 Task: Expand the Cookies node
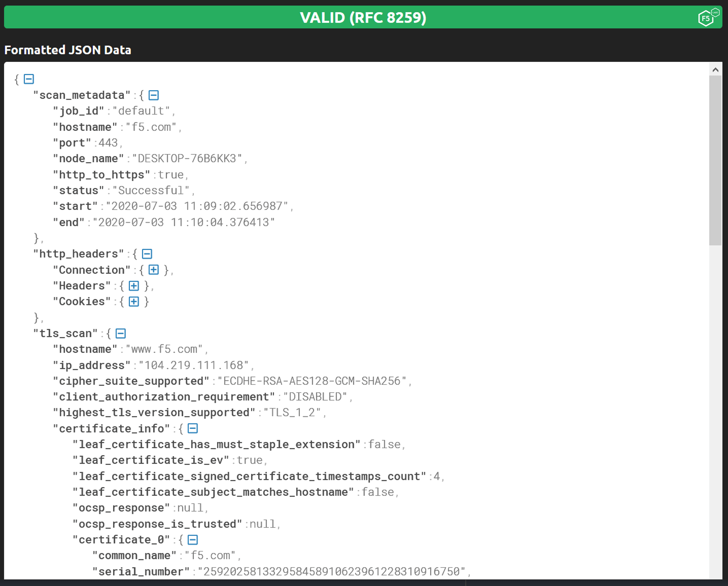coord(134,301)
